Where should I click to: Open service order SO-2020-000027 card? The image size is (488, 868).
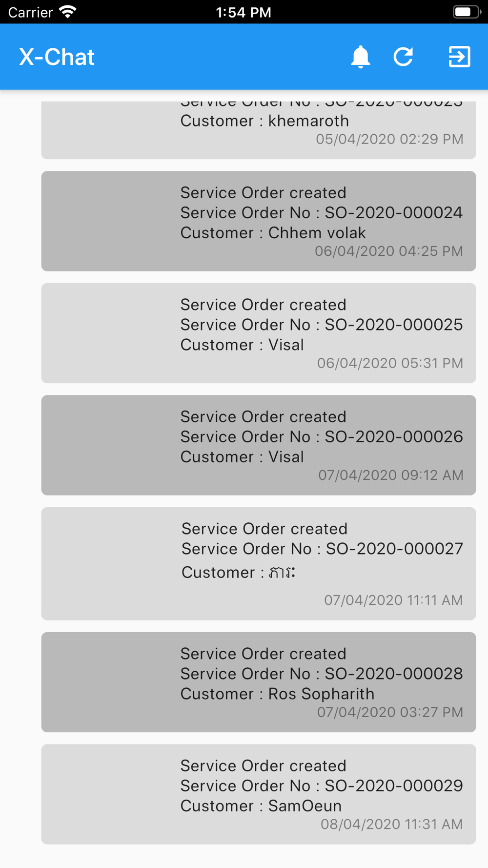259,564
